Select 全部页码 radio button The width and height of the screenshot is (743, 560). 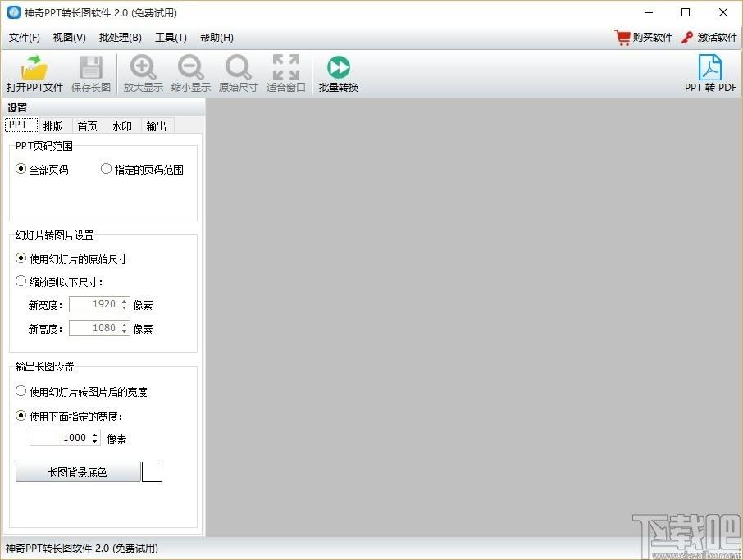coord(21,169)
